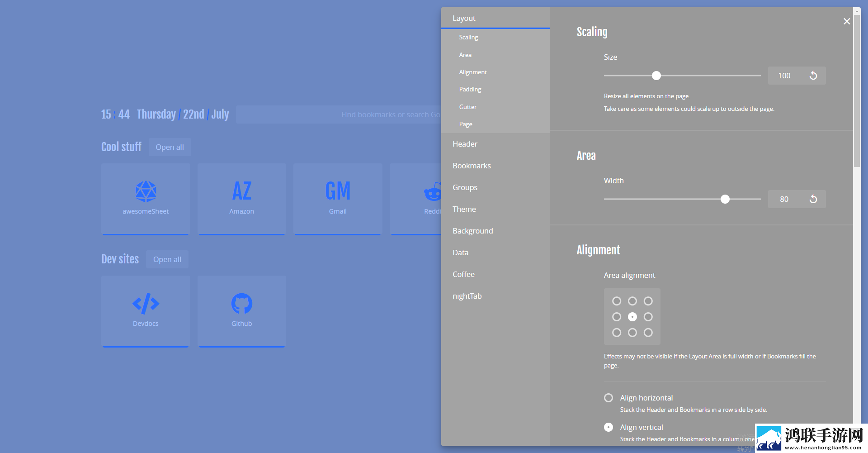Open the Devdocs code icon bookmark
868x453 pixels.
(x=146, y=304)
